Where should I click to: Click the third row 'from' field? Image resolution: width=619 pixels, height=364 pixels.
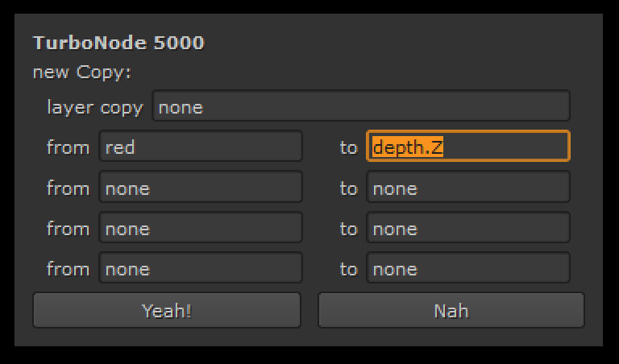pyautogui.click(x=201, y=228)
